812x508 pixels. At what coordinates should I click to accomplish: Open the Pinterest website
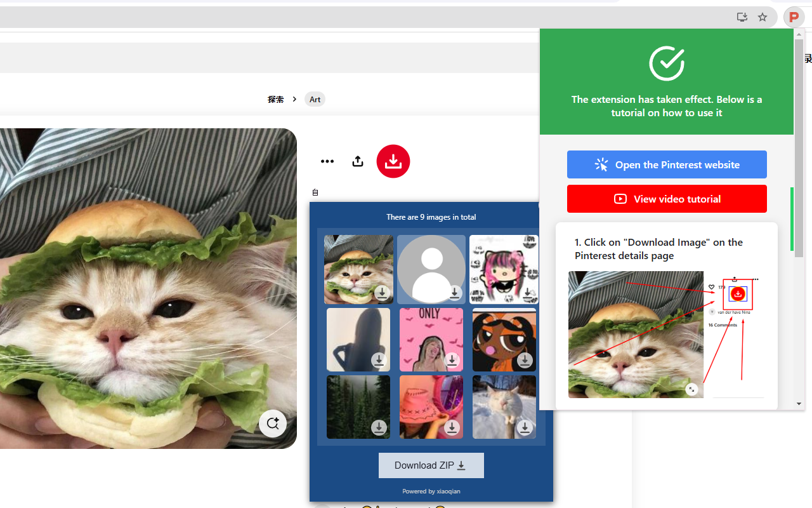(x=667, y=164)
